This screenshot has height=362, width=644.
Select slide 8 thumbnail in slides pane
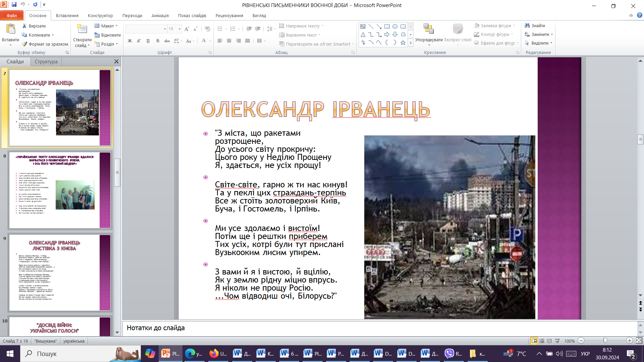pyautogui.click(x=60, y=190)
